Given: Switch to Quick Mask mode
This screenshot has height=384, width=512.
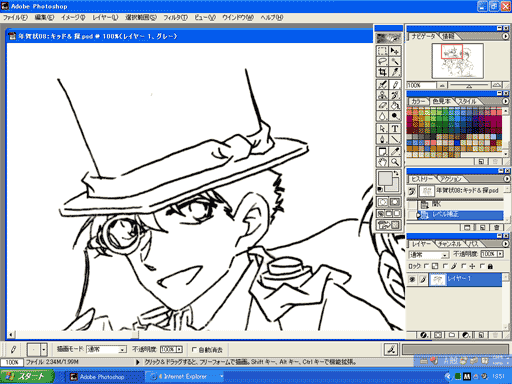Looking at the screenshot, I should click(395, 202).
